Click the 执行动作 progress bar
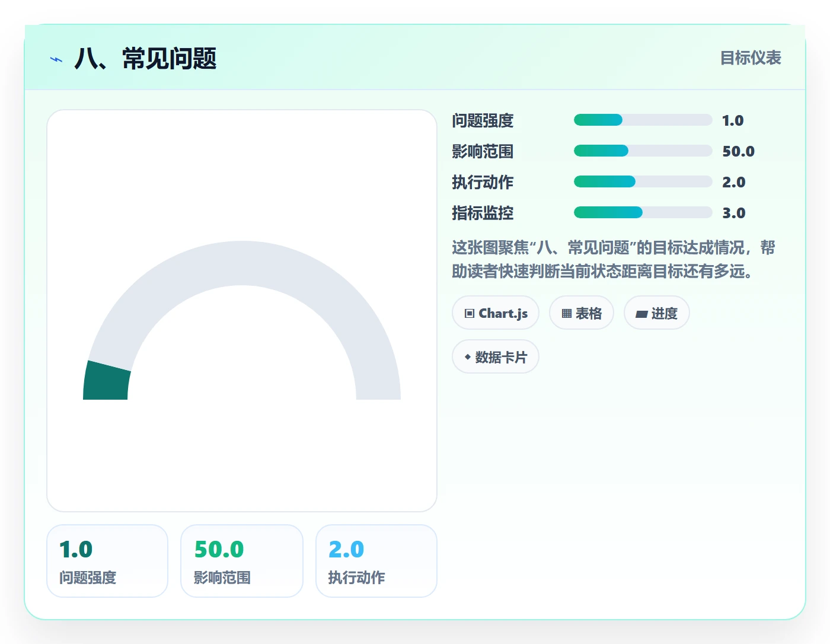The width and height of the screenshot is (830, 644). pyautogui.click(x=643, y=181)
